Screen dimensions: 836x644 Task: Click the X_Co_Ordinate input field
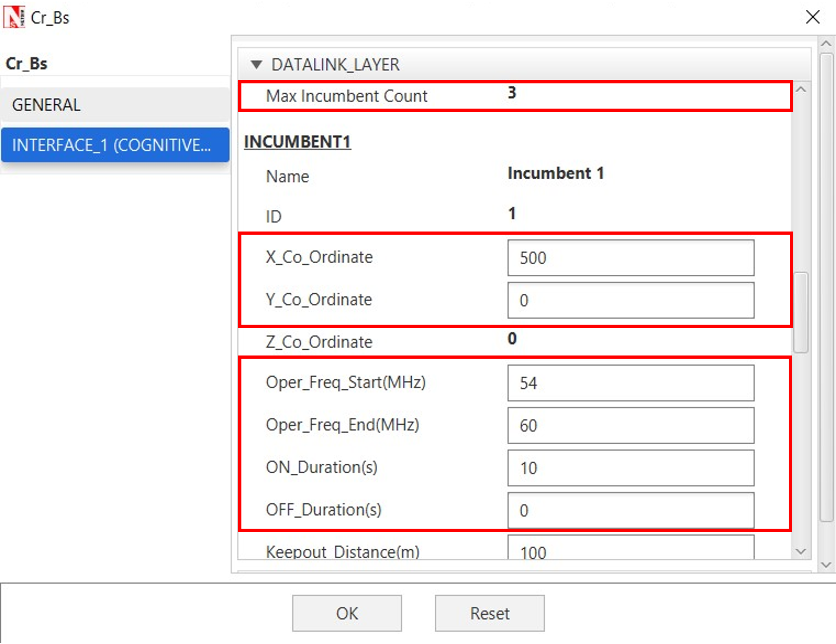coord(630,258)
